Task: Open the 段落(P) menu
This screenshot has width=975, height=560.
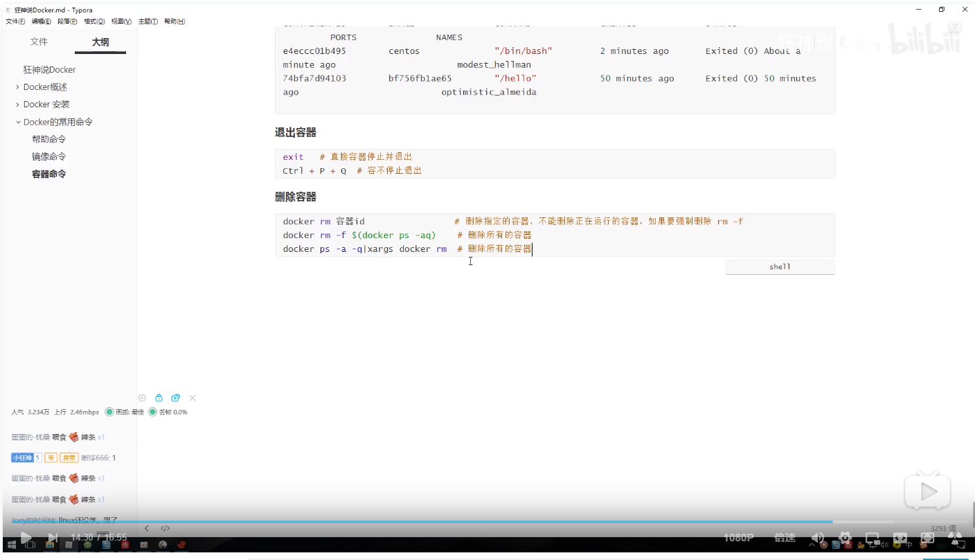Action: pos(68,21)
